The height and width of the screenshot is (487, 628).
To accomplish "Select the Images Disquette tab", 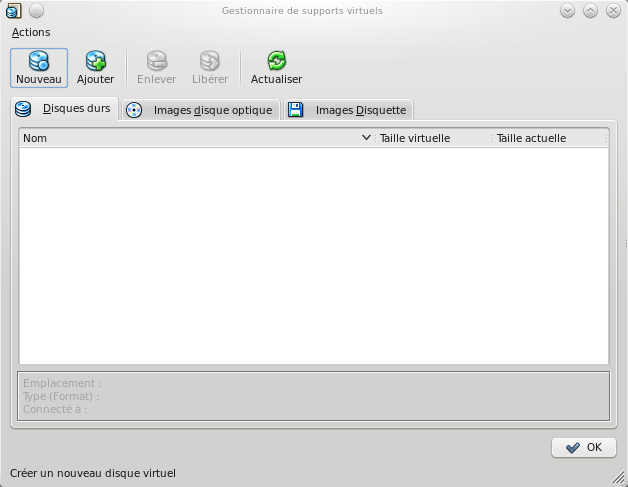I will [348, 110].
